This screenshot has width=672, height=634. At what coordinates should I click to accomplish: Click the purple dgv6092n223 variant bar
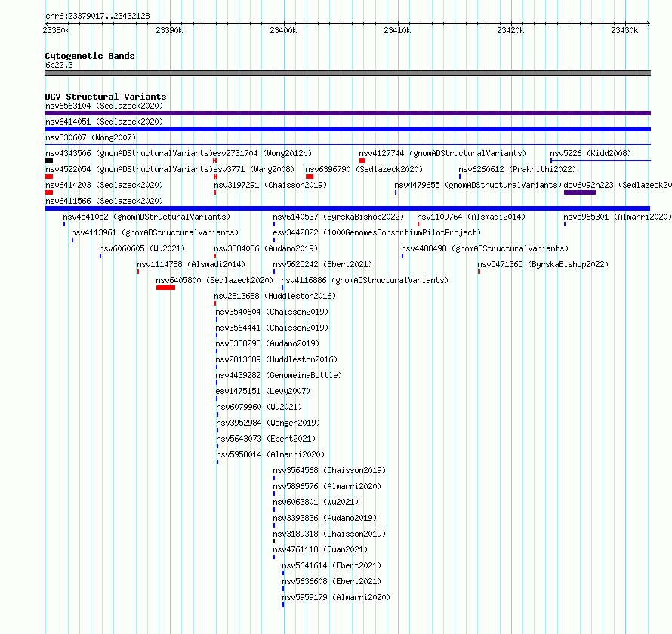pyautogui.click(x=580, y=192)
